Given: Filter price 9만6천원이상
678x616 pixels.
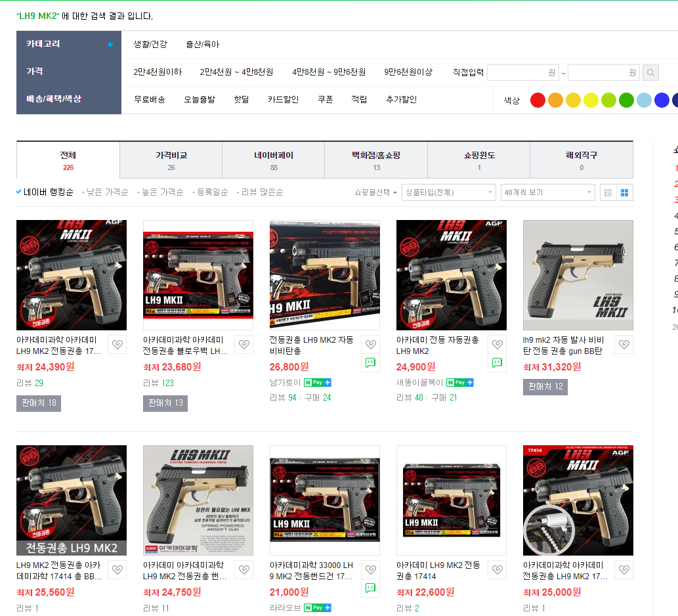Looking at the screenshot, I should [408, 72].
